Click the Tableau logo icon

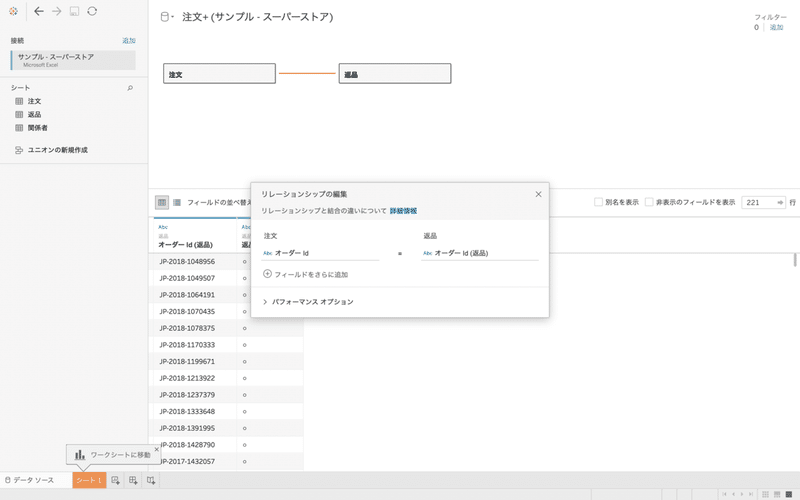pyautogui.click(x=13, y=11)
